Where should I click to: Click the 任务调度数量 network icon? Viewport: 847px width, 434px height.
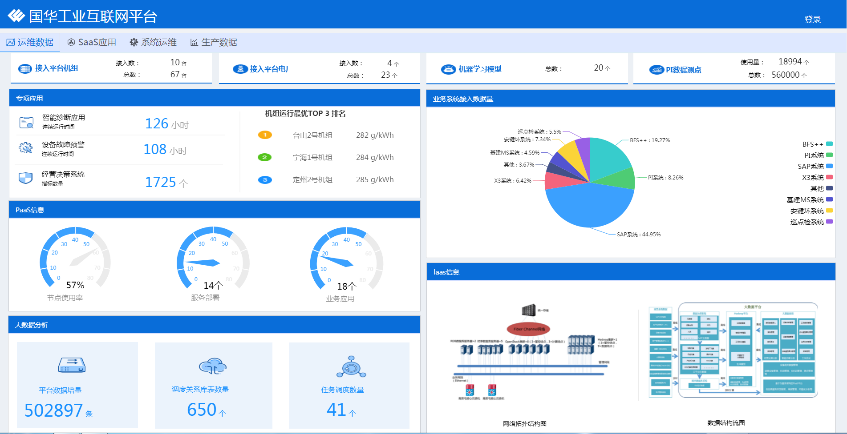[347, 365]
